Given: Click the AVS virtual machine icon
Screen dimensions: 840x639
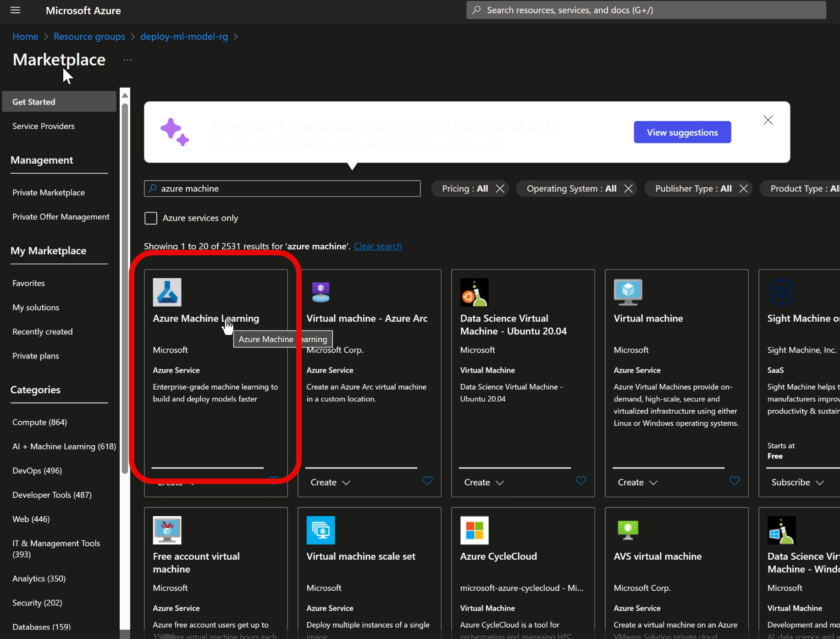Looking at the screenshot, I should 628,530.
